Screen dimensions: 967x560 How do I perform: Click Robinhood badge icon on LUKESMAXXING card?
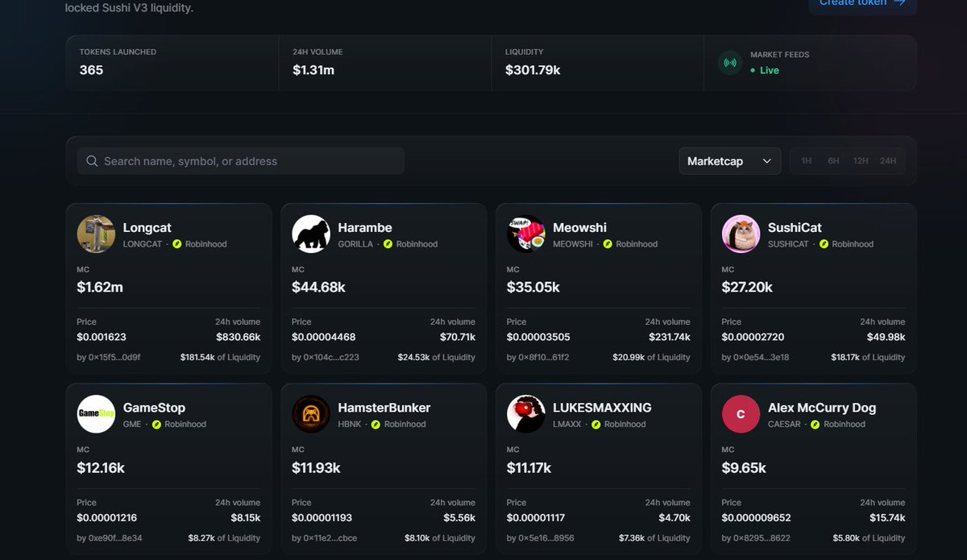click(596, 425)
